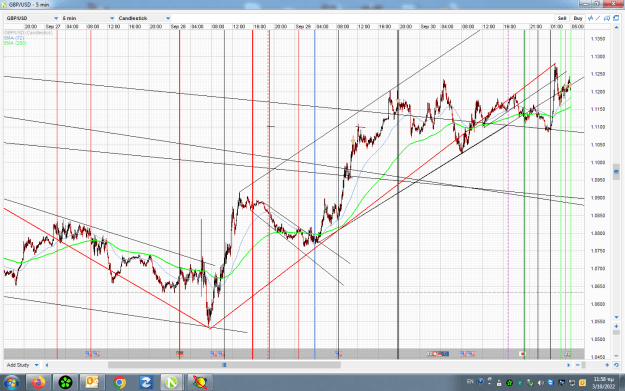Click the zoom slider handle at bottom right
This screenshot has height=391, width=625.
click(x=584, y=365)
